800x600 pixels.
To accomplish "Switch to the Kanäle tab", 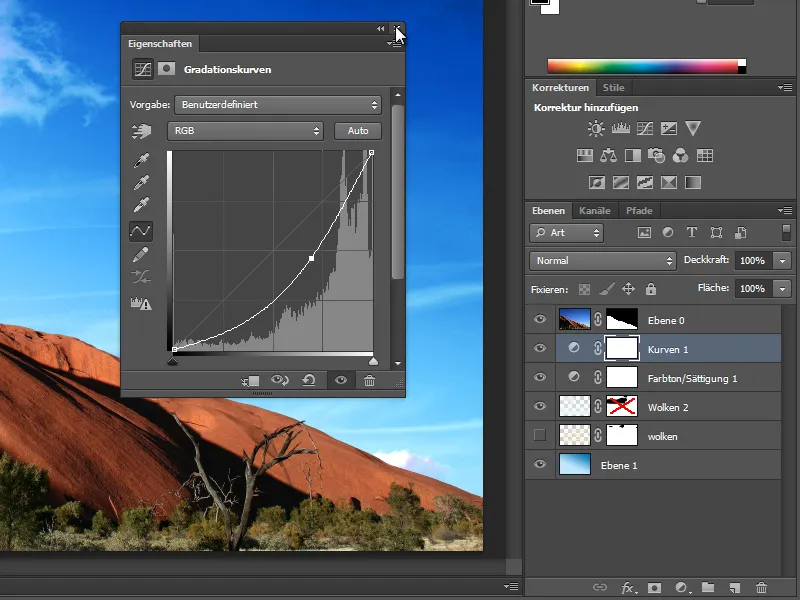I will click(594, 211).
